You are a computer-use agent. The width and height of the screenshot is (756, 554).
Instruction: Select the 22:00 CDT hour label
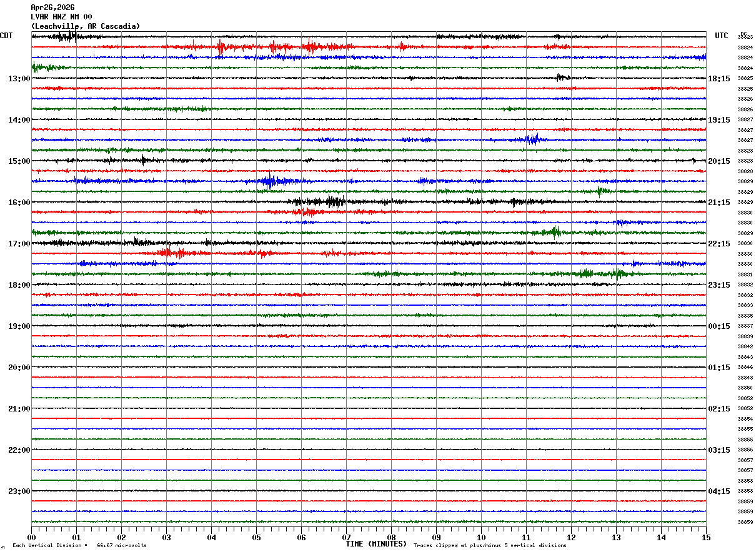tap(19, 450)
